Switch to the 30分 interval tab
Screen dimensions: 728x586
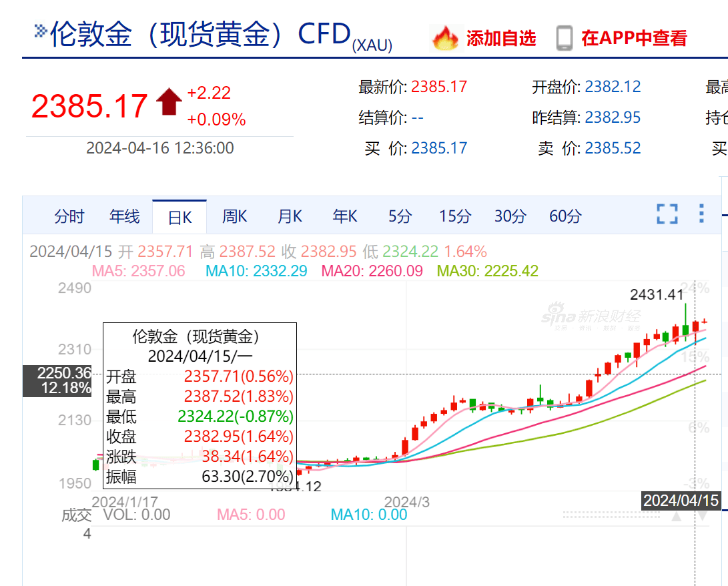[510, 216]
